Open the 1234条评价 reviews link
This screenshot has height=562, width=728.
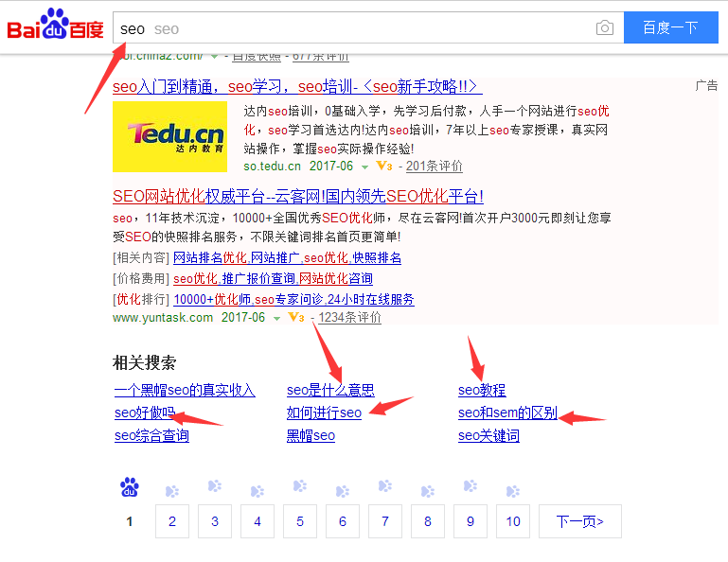(x=349, y=318)
